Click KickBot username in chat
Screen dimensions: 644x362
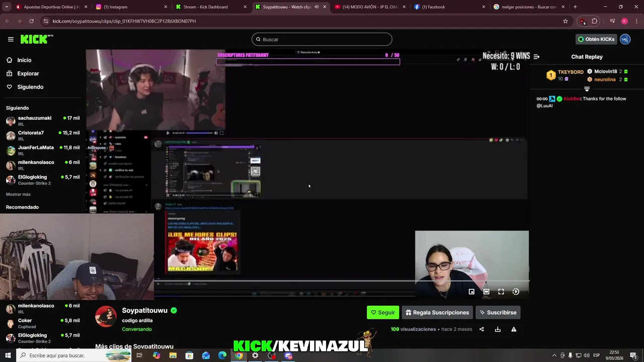pyautogui.click(x=572, y=99)
